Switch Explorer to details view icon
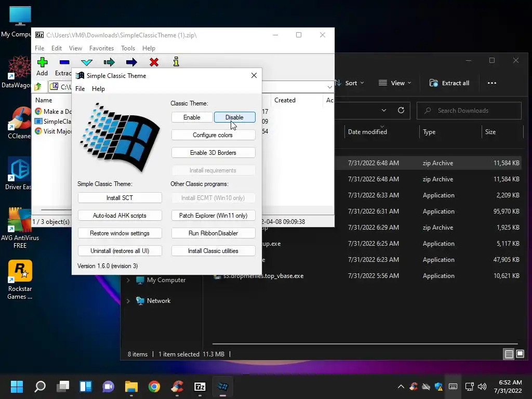The width and height of the screenshot is (532, 399). (x=509, y=354)
